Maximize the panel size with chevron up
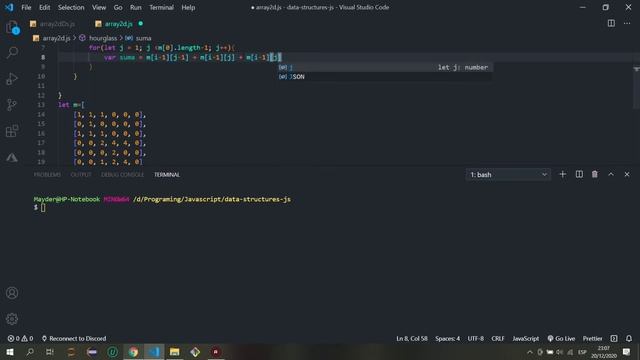The width and height of the screenshot is (640, 360). (x=611, y=174)
